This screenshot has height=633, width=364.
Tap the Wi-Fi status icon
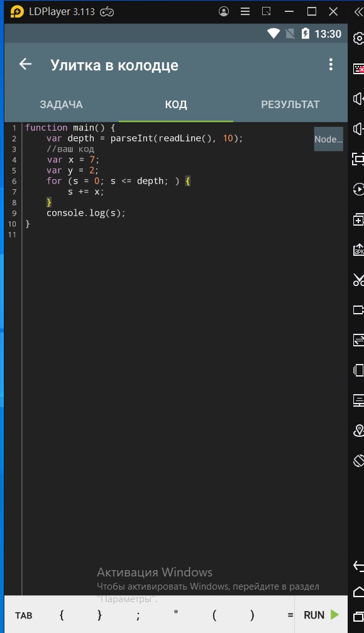point(273,33)
